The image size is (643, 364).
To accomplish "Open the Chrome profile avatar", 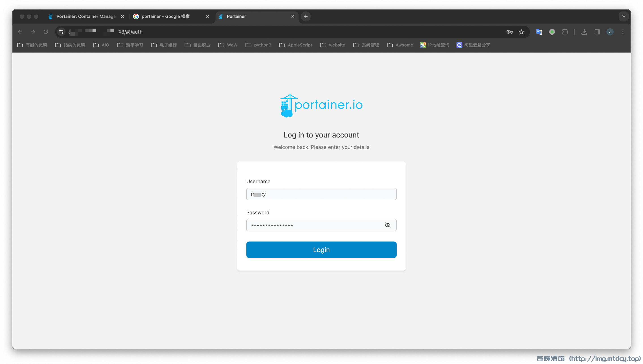I will (x=610, y=32).
